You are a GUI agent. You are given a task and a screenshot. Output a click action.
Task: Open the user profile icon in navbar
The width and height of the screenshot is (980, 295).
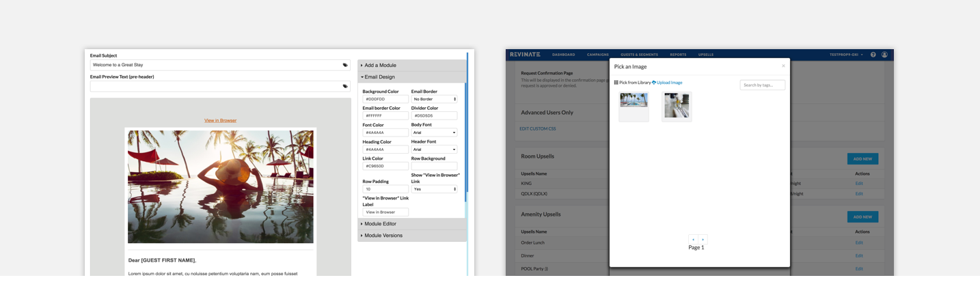click(x=884, y=55)
